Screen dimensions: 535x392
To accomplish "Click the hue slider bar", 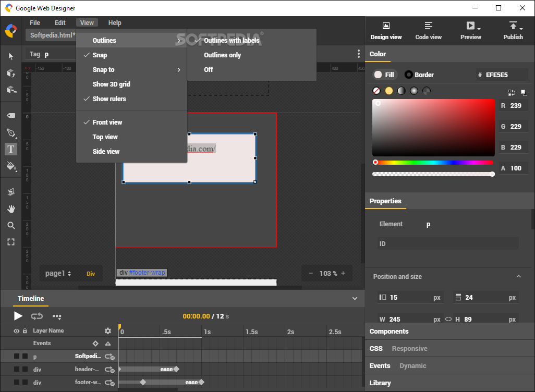I will pos(433,163).
